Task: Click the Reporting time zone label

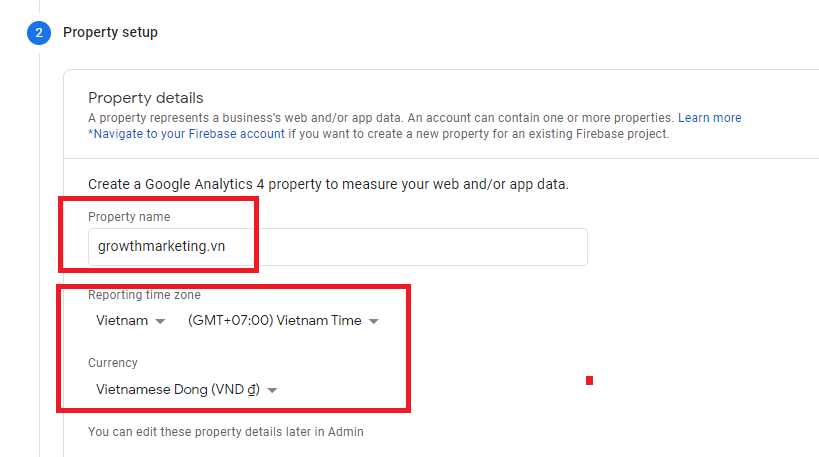Action: [x=144, y=295]
